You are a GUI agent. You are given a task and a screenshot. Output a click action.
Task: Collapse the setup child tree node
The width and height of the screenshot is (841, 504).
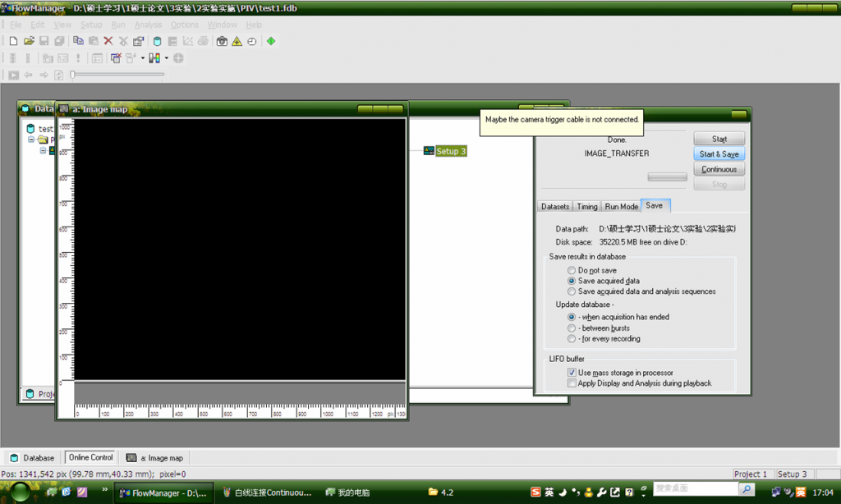pos(43,151)
